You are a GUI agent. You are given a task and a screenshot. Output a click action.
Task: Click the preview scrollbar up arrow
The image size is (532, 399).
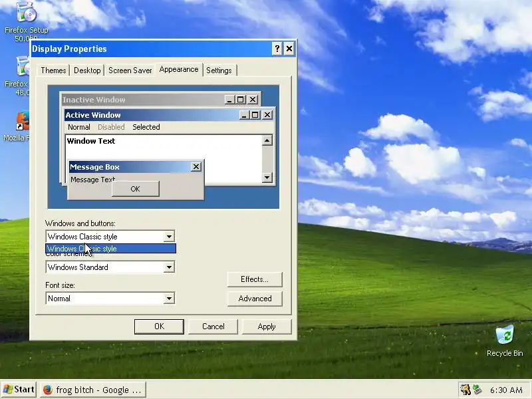[267, 140]
